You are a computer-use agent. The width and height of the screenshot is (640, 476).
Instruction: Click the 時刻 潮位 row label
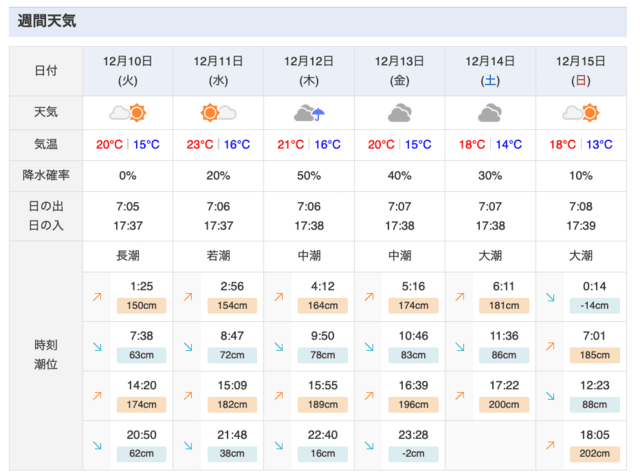click(x=46, y=355)
